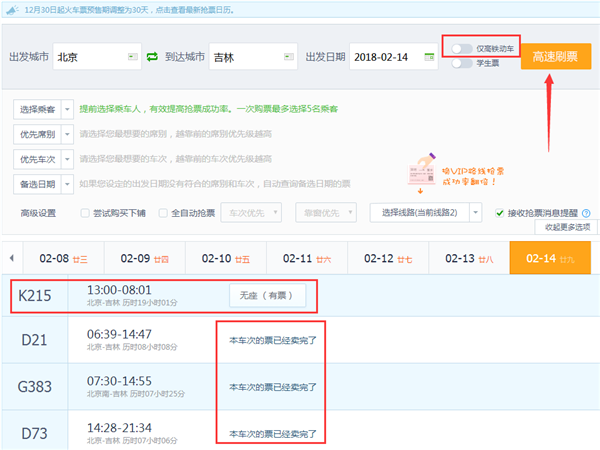Expand 选择乘客 dropdown arrow
Image resolution: width=600 pixels, height=450 pixels.
coord(67,110)
